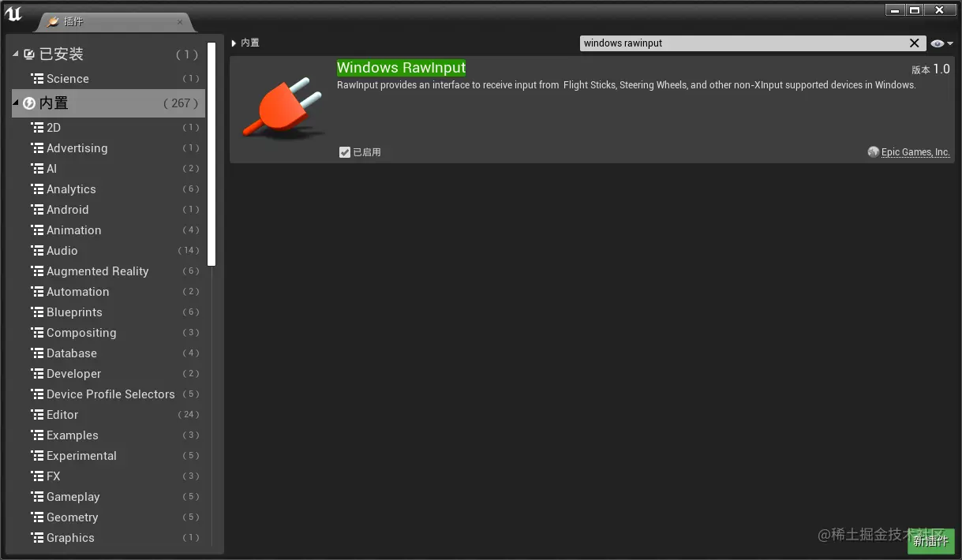The height and width of the screenshot is (560, 962).
Task: Click the 24 count beside Editor
Action: (189, 415)
